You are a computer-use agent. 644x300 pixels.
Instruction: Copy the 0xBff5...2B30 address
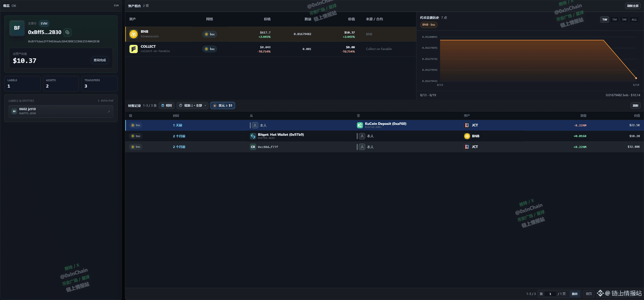pos(67,32)
